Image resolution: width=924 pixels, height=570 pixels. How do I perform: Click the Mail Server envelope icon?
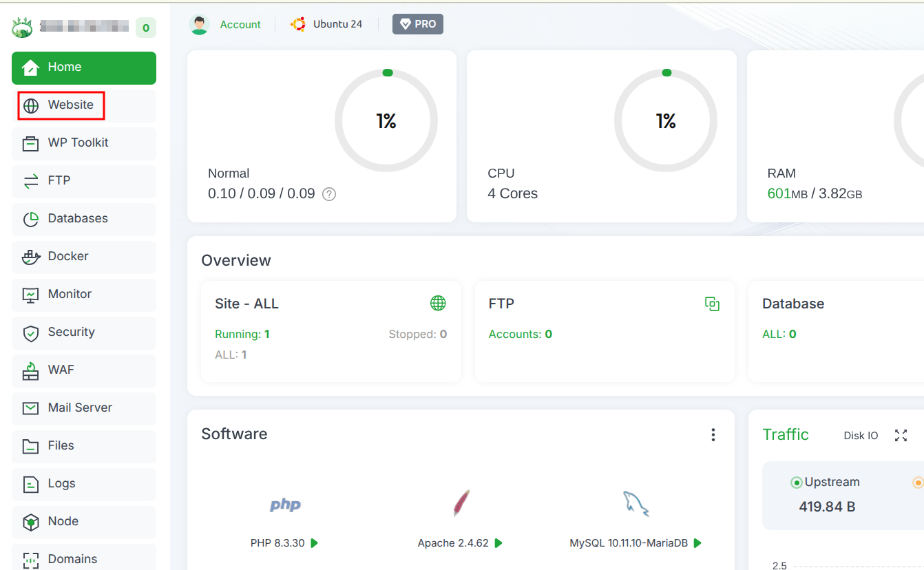click(31, 408)
